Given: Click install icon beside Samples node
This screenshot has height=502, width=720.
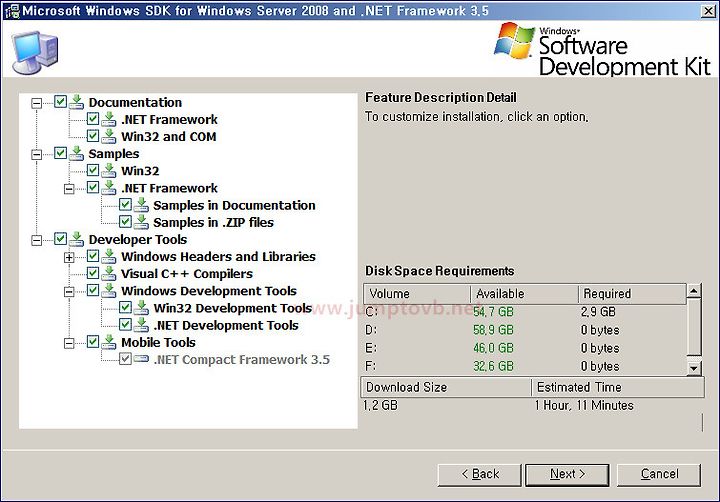Looking at the screenshot, I should 77,153.
